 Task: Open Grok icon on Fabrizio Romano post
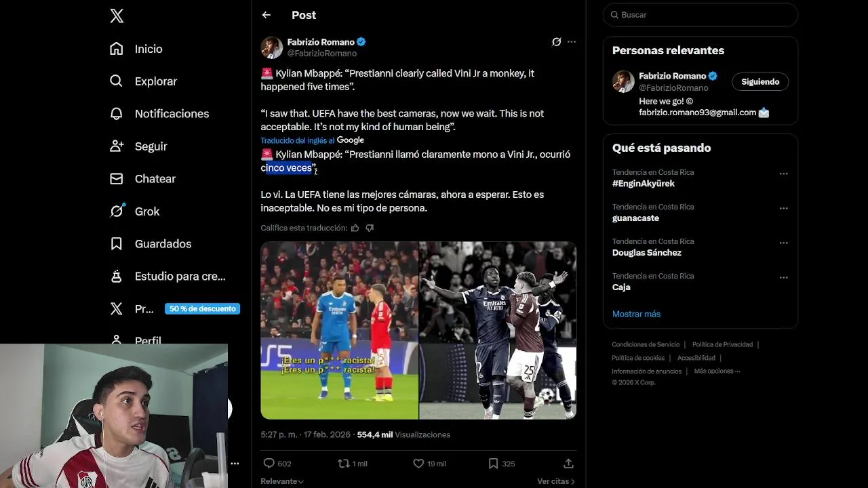[x=557, y=42]
